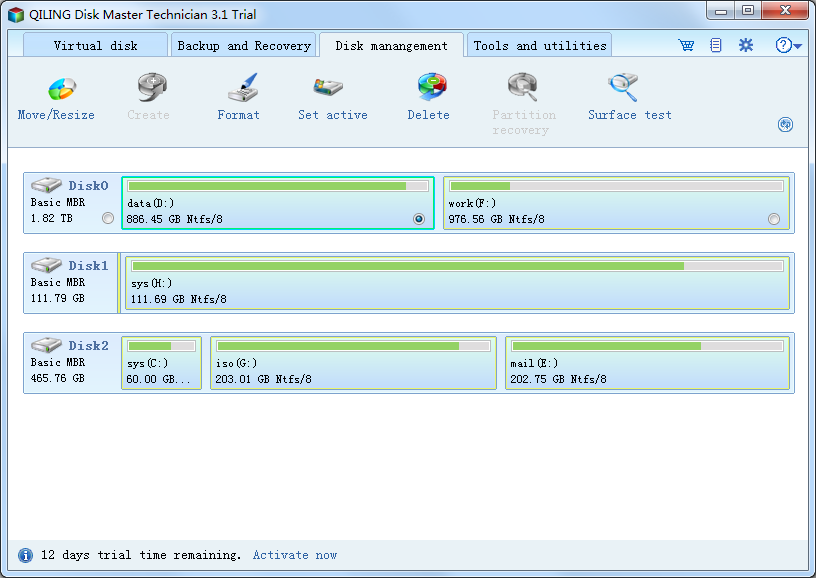This screenshot has height=578, width=816.
Task: Click the work(F:) usage bar
Action: 617,186
